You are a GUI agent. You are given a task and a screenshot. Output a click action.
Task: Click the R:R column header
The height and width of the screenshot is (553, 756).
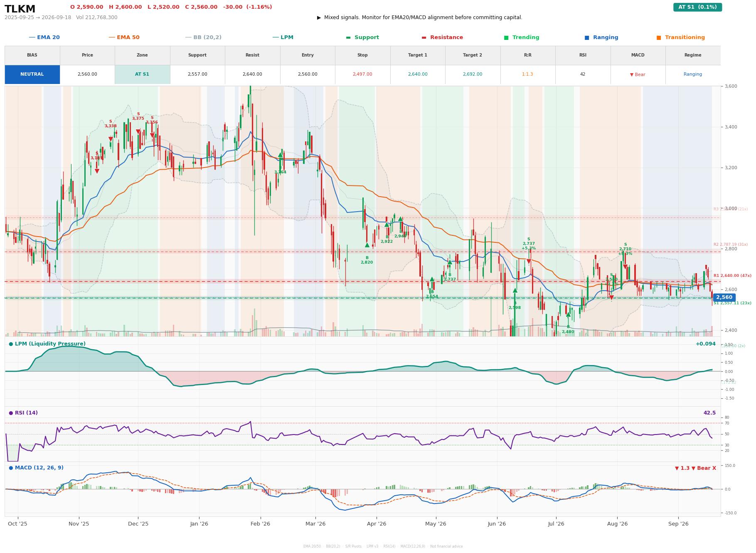click(x=527, y=55)
